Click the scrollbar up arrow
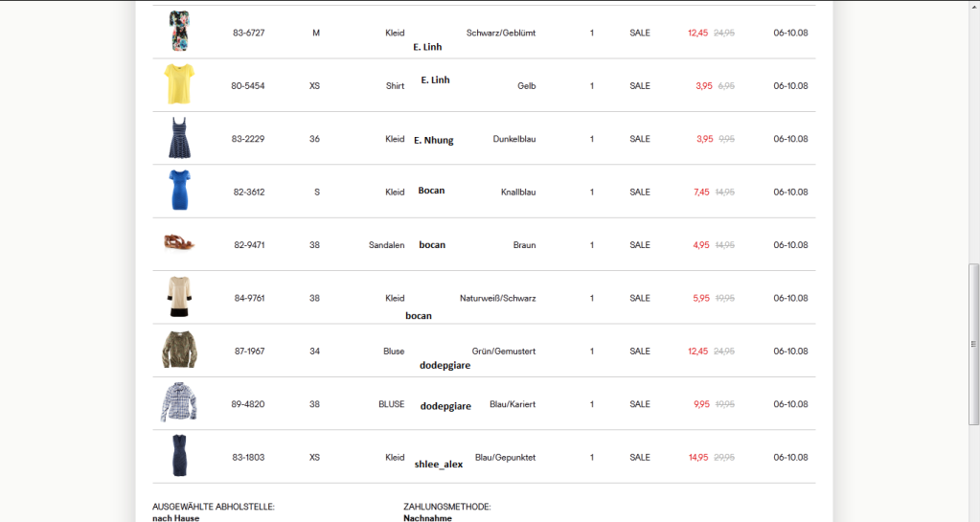The width and height of the screenshot is (980, 522). [x=973, y=6]
